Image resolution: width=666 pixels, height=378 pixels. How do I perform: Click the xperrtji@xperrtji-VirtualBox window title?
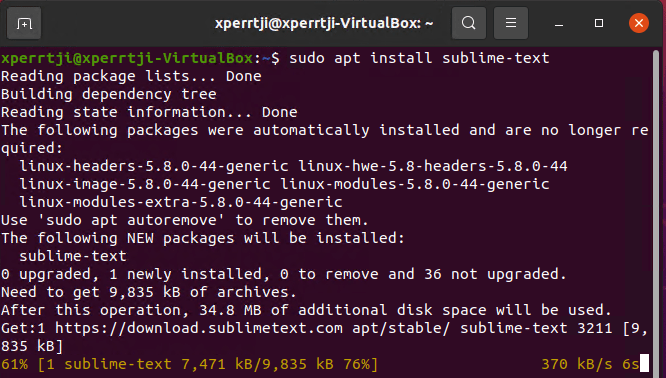pyautogui.click(x=324, y=23)
